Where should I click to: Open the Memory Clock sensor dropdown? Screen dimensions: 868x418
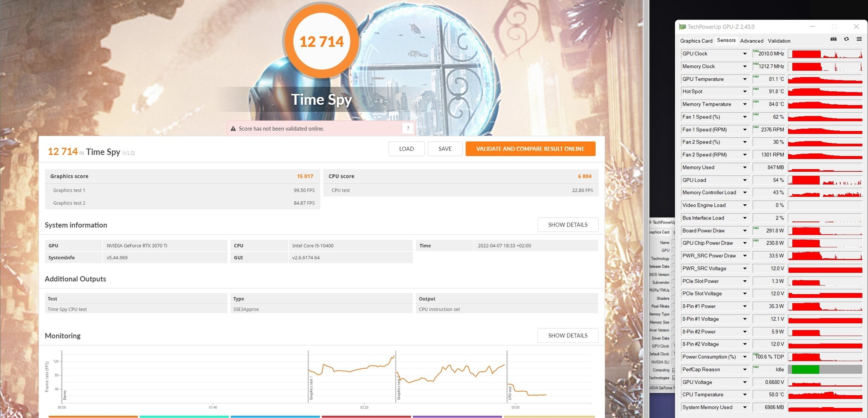(x=745, y=67)
